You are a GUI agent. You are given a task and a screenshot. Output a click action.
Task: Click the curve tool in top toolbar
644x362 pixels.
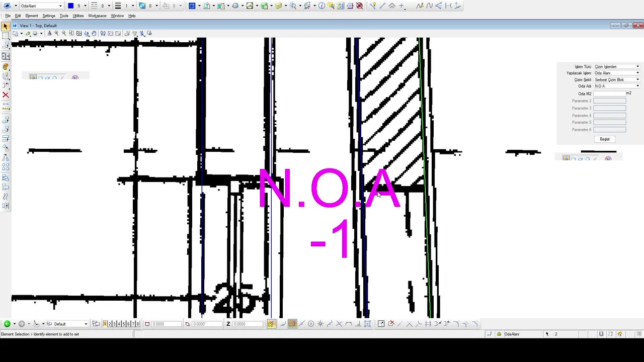click(x=429, y=6)
